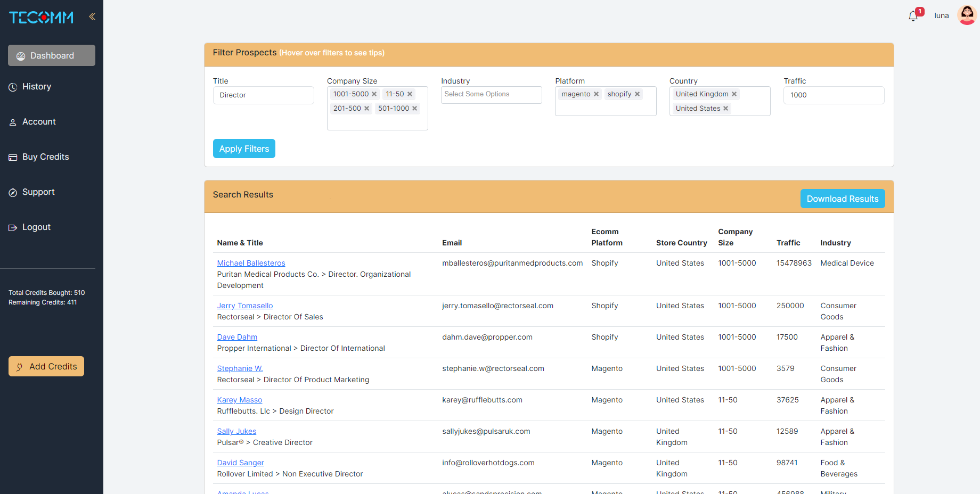Remove the 1001-5000 company size tag

click(x=374, y=94)
